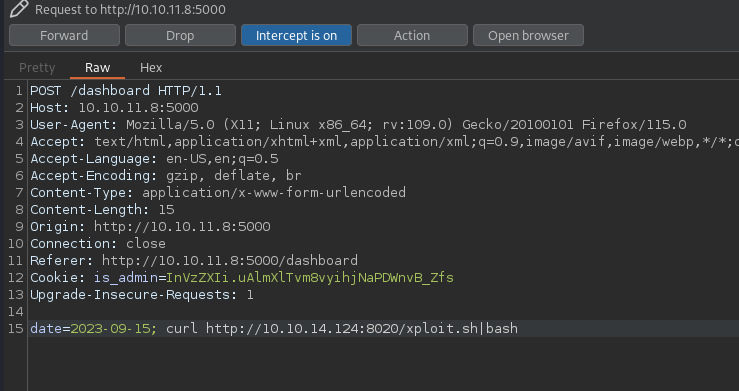Click the Request to http://10.10.11.8:5000 title
739x391 pixels.
tap(130, 9)
